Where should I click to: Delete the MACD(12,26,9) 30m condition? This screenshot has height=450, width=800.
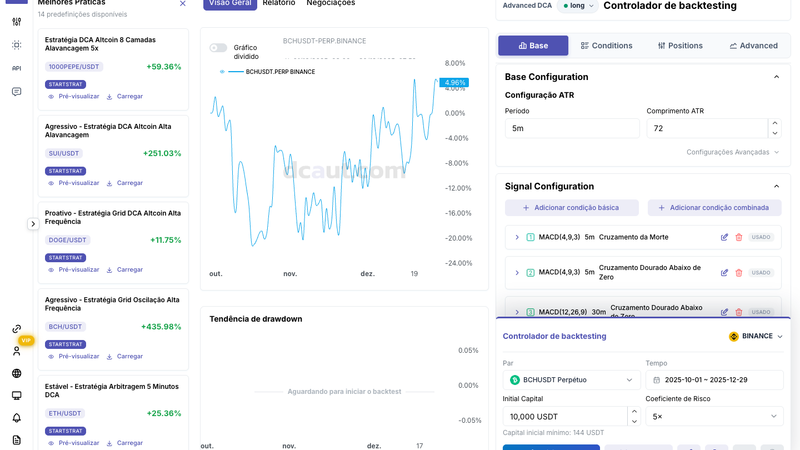tap(738, 312)
